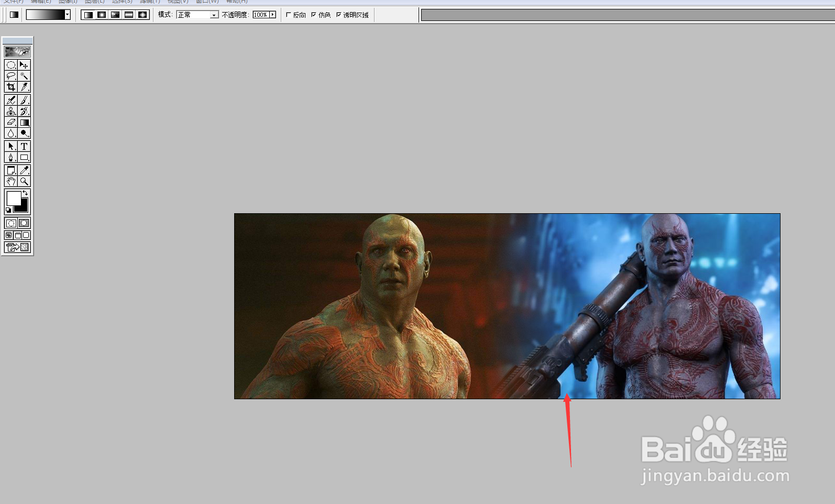Click the gray palette well bar
835x504 pixels.
[628, 15]
